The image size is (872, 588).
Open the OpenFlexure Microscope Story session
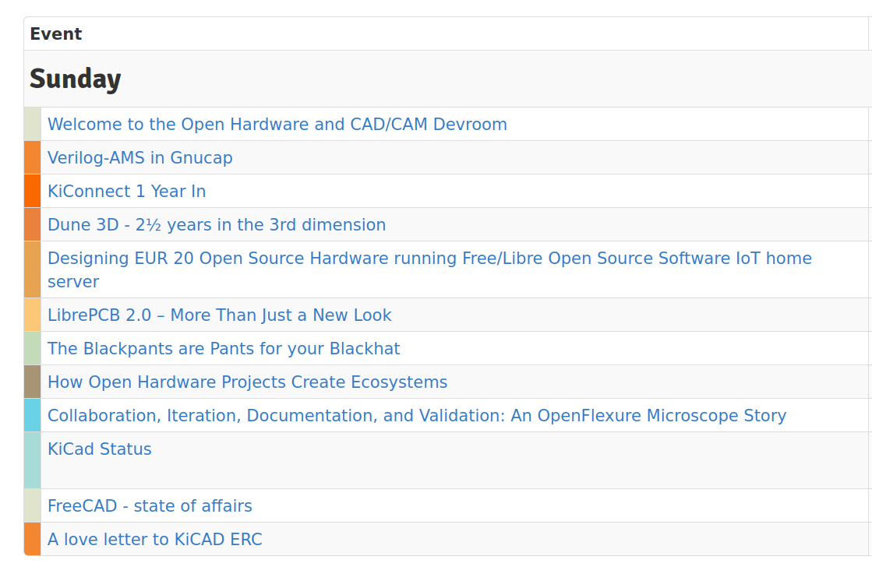(416, 415)
